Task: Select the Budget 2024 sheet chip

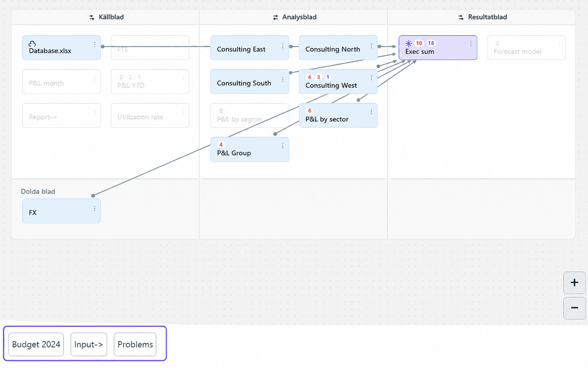Action: click(x=36, y=344)
